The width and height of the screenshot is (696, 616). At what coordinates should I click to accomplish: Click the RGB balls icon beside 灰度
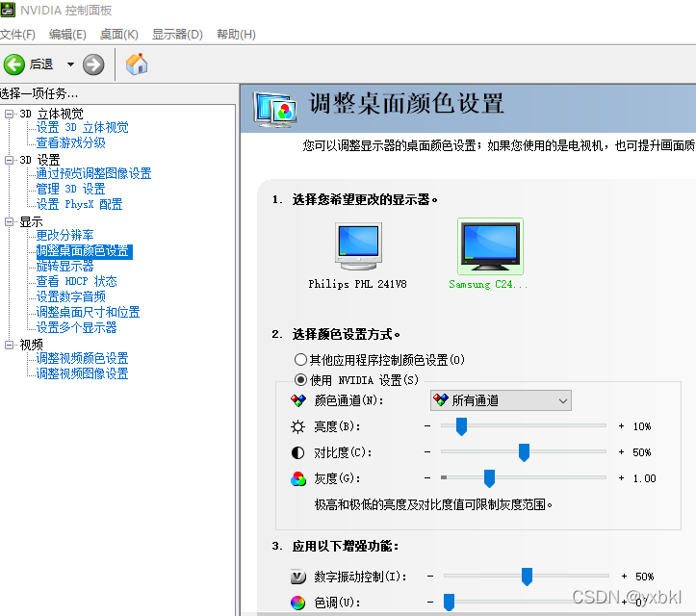(x=298, y=478)
